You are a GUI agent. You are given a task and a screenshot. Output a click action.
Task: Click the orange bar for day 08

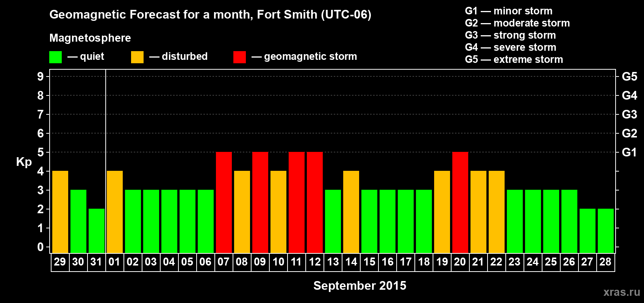click(x=242, y=212)
